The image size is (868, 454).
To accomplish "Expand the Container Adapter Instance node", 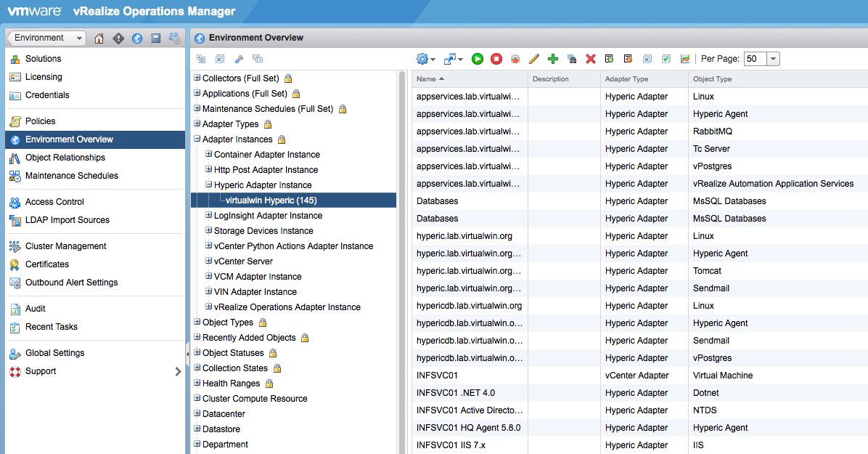I will click(x=209, y=154).
